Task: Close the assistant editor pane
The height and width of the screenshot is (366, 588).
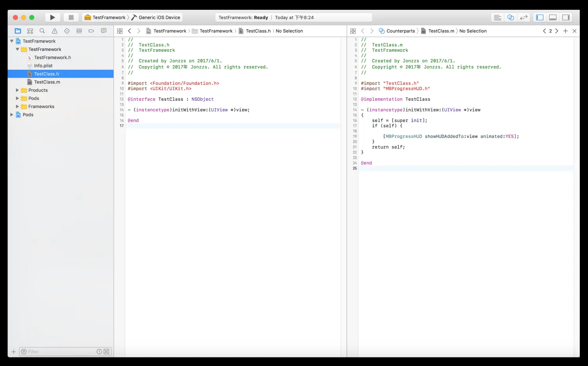Action: coord(574,31)
